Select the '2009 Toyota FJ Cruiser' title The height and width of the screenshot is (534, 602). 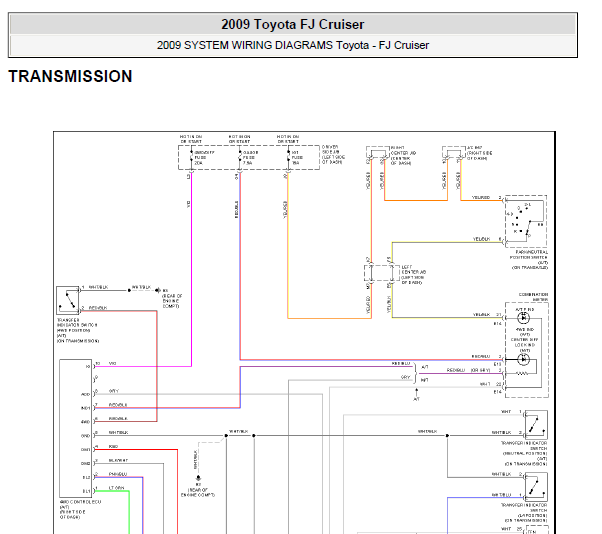click(293, 24)
